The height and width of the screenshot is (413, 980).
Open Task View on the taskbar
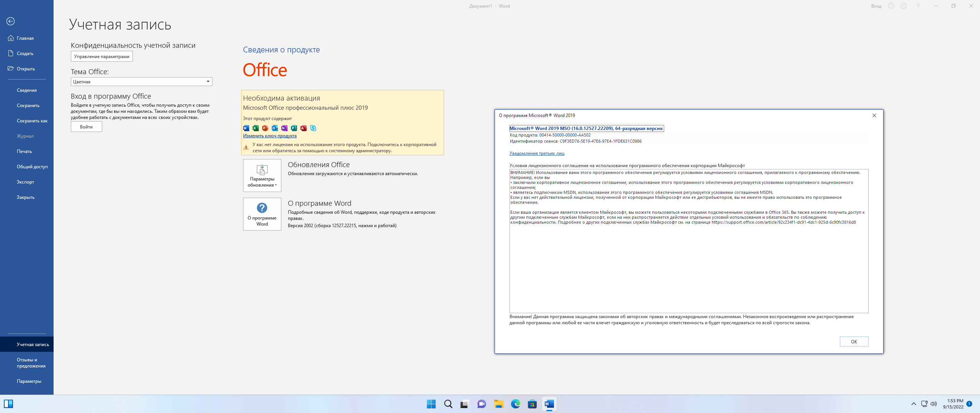coord(465,404)
